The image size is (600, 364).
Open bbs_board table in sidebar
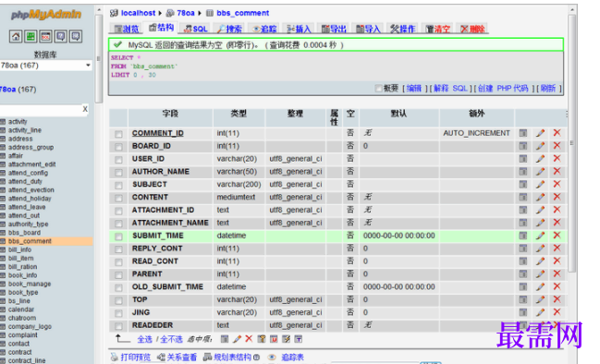pyautogui.click(x=24, y=233)
